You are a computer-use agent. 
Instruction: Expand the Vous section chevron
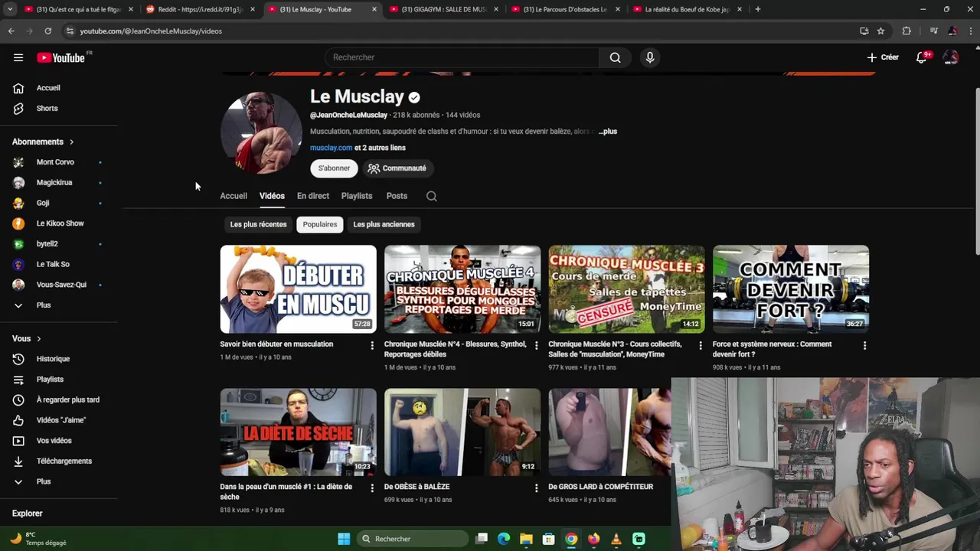[x=38, y=338]
